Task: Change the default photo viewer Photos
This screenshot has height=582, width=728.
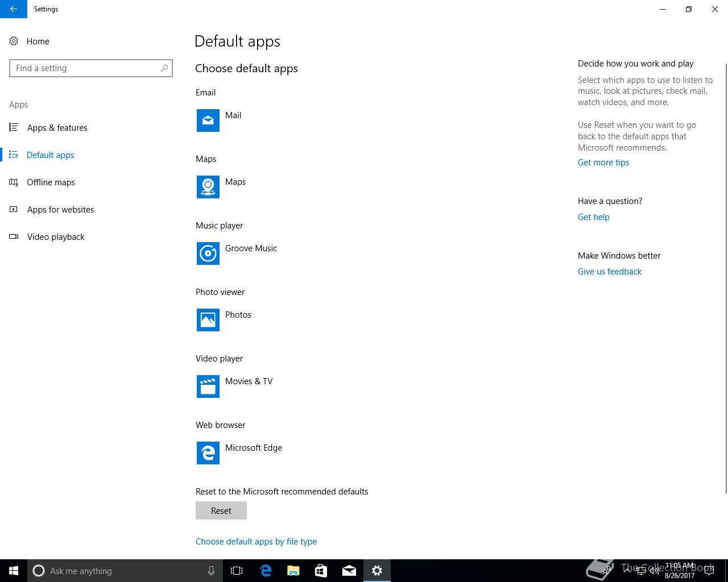Action: click(238, 315)
